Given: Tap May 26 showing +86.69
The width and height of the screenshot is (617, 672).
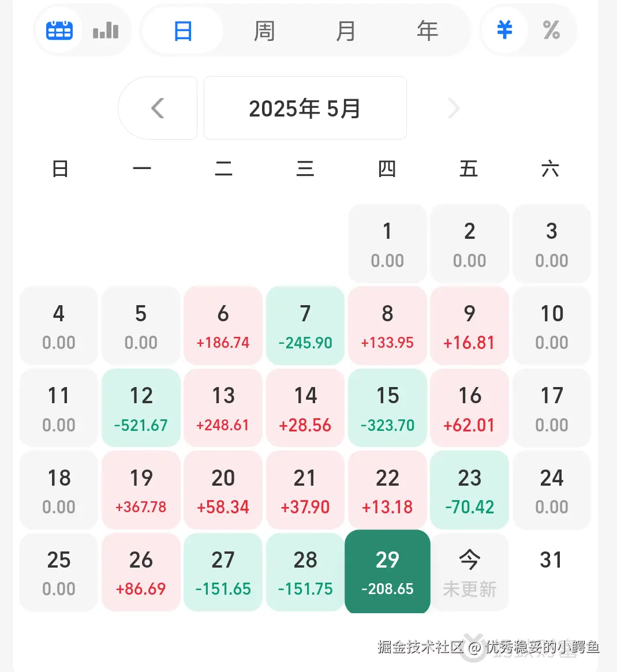Looking at the screenshot, I should coord(141,572).
